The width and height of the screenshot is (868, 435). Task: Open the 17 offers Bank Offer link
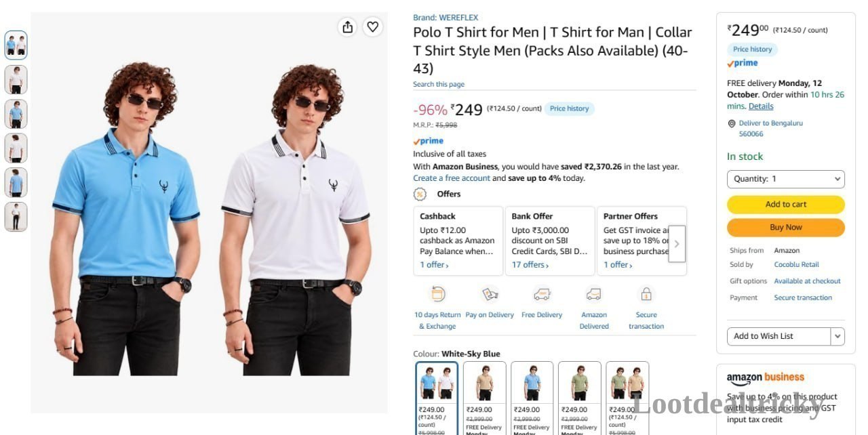click(x=530, y=265)
